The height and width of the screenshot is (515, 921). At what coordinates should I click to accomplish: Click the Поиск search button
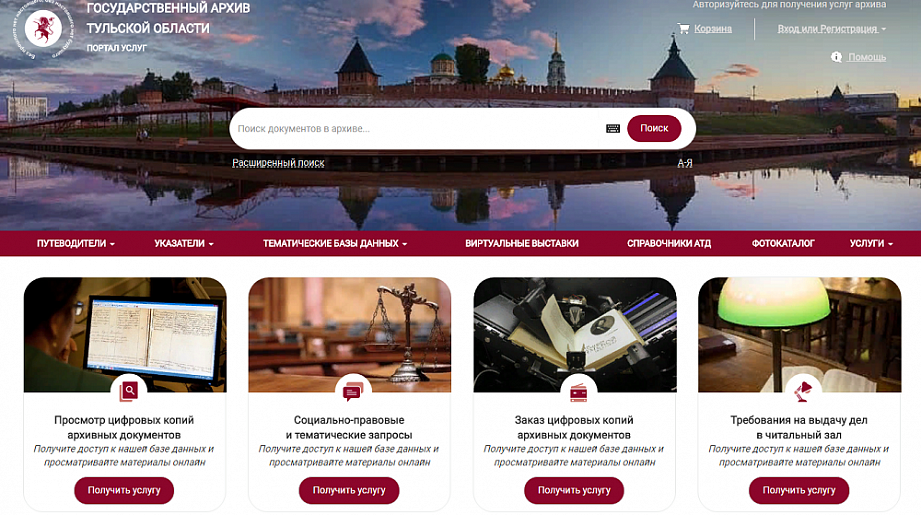[654, 128]
